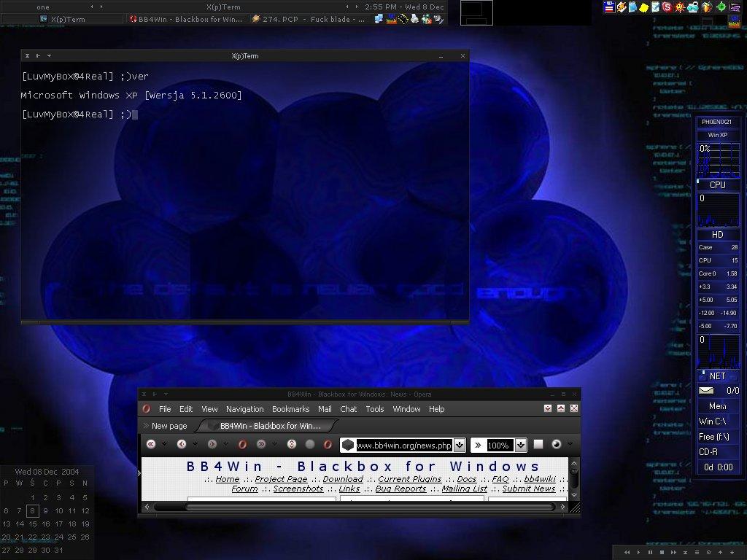Open the zoom percentage dropdown

(x=521, y=446)
